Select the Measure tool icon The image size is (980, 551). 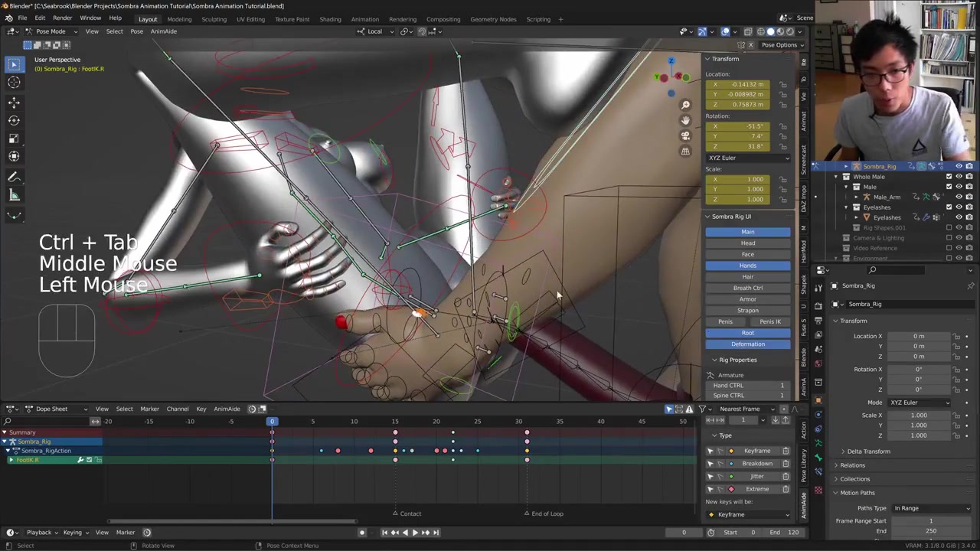[14, 195]
